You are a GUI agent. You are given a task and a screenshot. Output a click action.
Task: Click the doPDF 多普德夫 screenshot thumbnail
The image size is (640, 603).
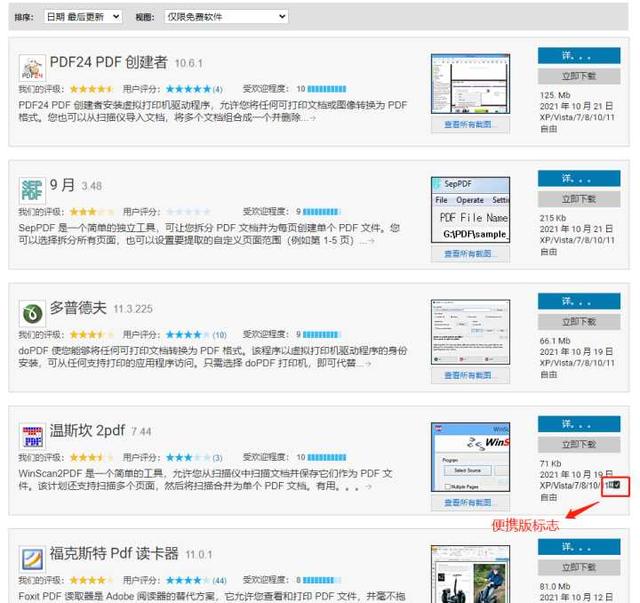pyautogui.click(x=471, y=332)
